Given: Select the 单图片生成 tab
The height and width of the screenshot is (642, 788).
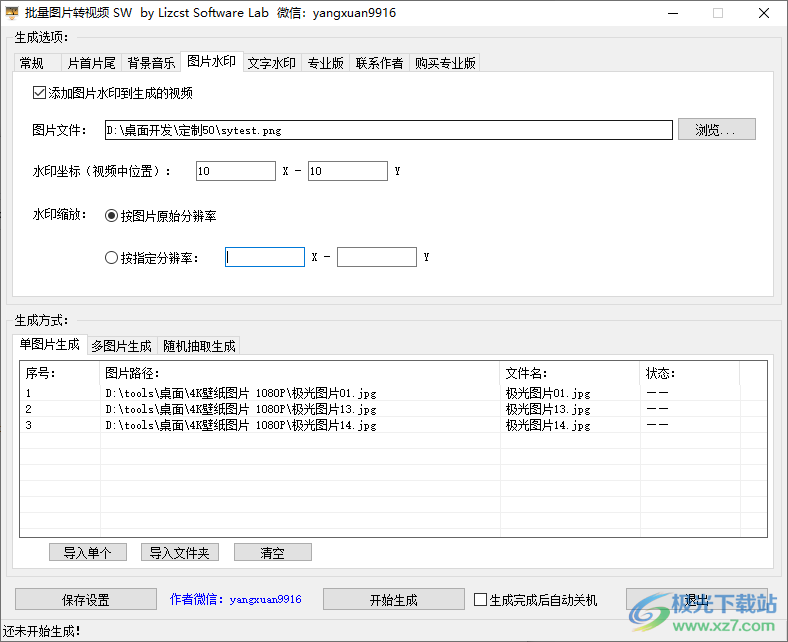Looking at the screenshot, I should tap(50, 344).
